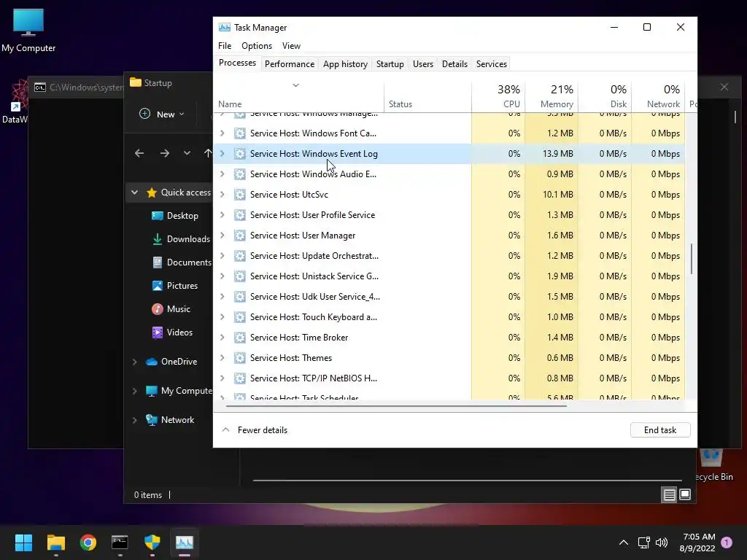The width and height of the screenshot is (747, 560).
Task: Click gear icon of Windows Audio service
Action: 239,174
